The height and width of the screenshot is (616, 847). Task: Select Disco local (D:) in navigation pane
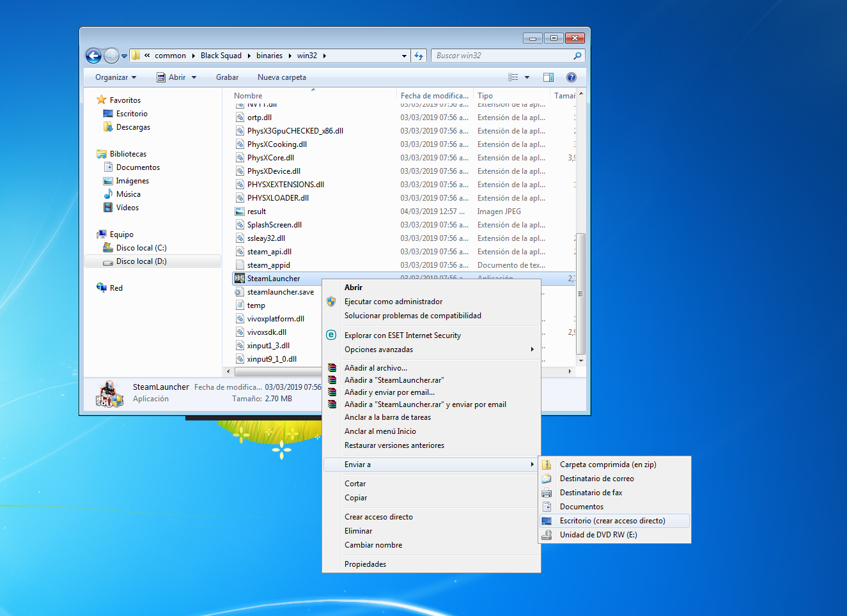coord(141,261)
